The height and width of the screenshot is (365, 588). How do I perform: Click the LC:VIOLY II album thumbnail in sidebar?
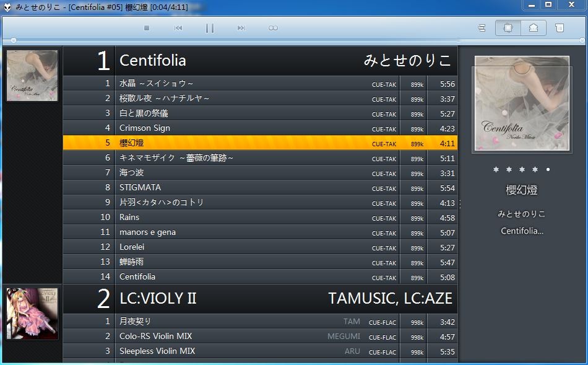pyautogui.click(x=32, y=314)
